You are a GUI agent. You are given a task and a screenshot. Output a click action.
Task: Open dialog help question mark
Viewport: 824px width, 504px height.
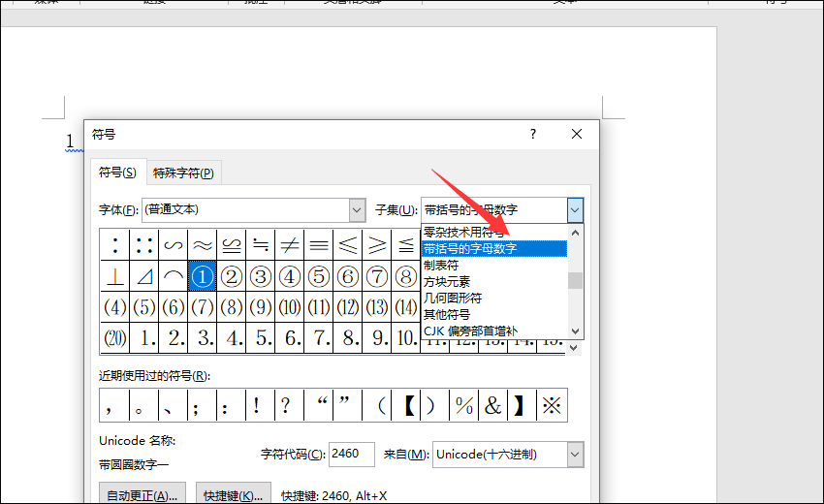click(533, 134)
